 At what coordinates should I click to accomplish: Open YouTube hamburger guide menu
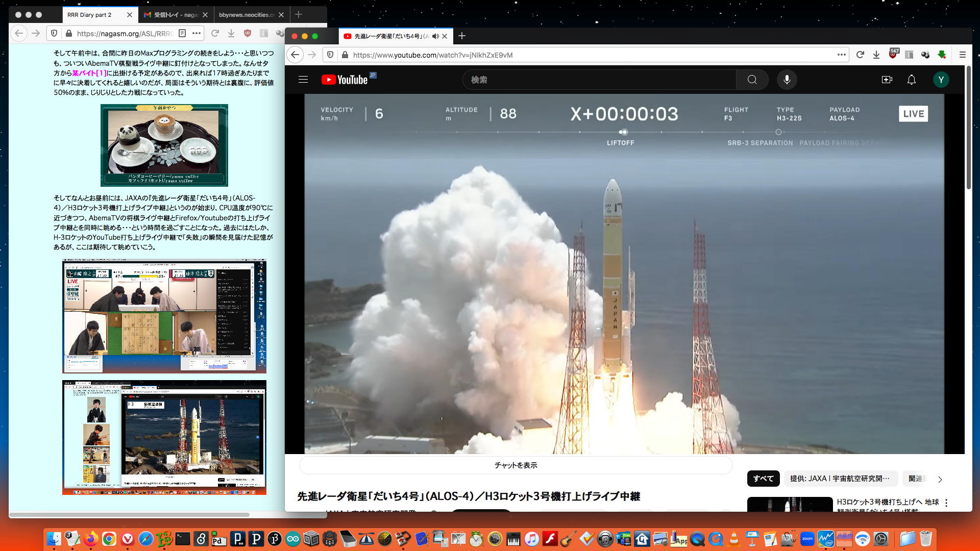[x=303, y=80]
